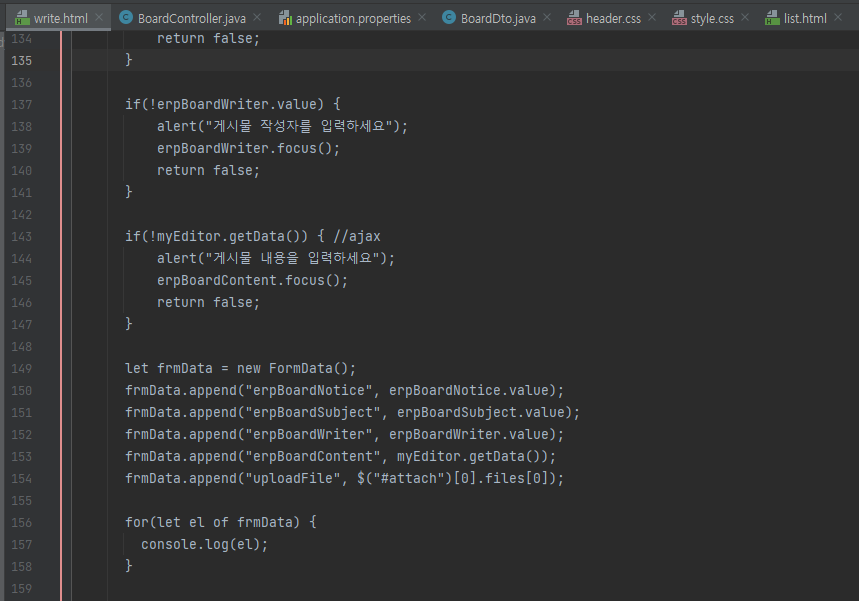Image resolution: width=859 pixels, height=601 pixels.
Task: Click line number 156 in the gutter
Action: (x=21, y=522)
